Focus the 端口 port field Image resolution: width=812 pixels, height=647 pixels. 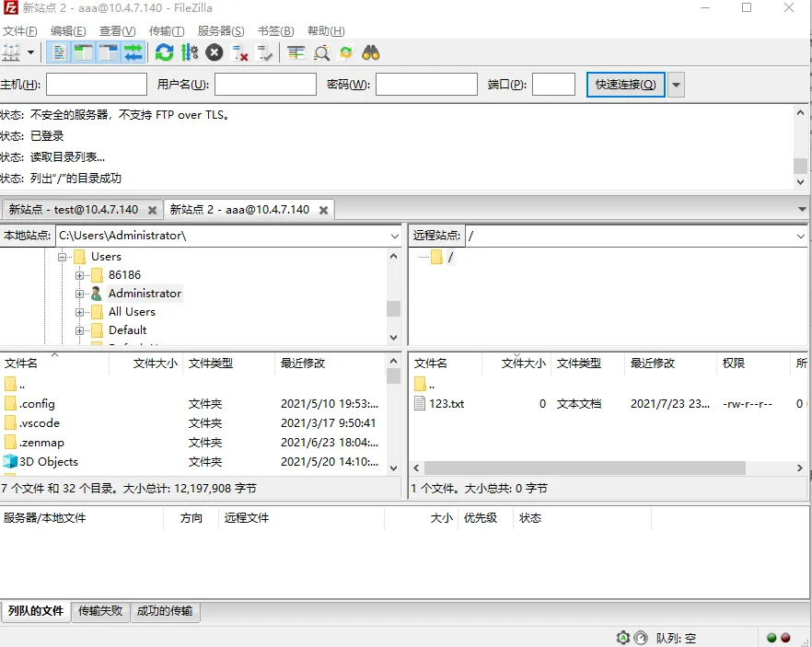[x=553, y=85]
